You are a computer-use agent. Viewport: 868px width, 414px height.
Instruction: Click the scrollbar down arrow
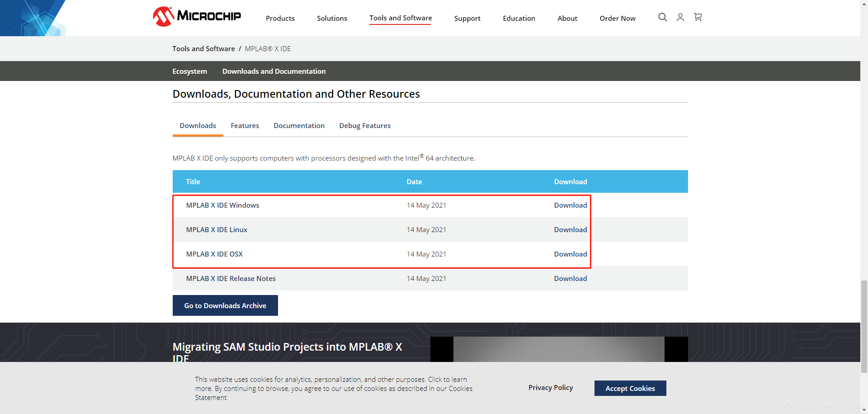click(x=864, y=410)
